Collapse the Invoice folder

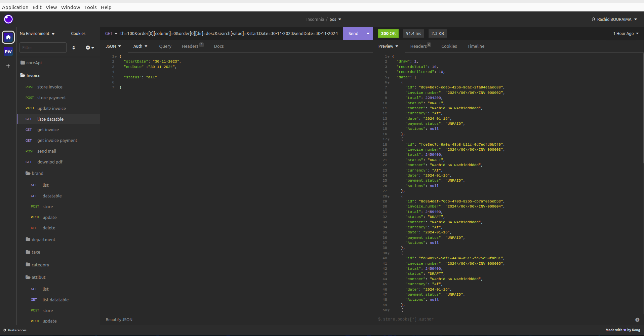coord(30,75)
